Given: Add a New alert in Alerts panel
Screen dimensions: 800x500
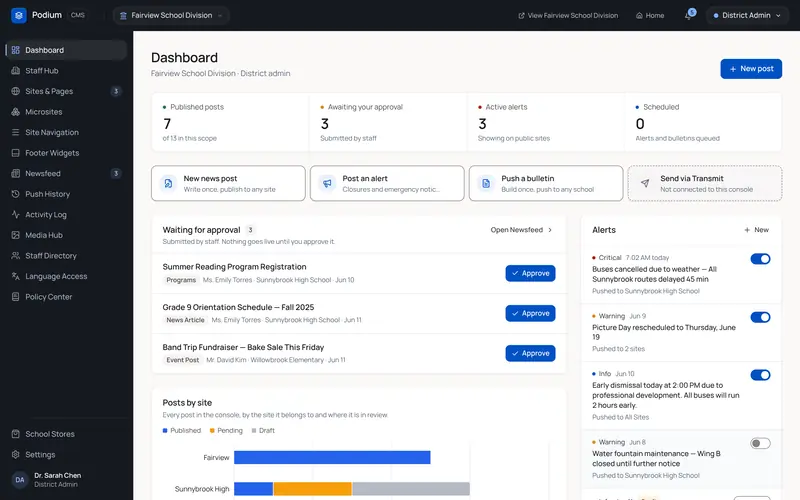Looking at the screenshot, I should (x=756, y=230).
